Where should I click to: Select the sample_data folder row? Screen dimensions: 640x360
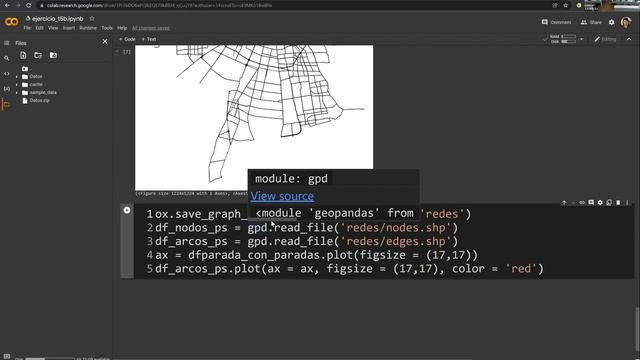[43, 93]
